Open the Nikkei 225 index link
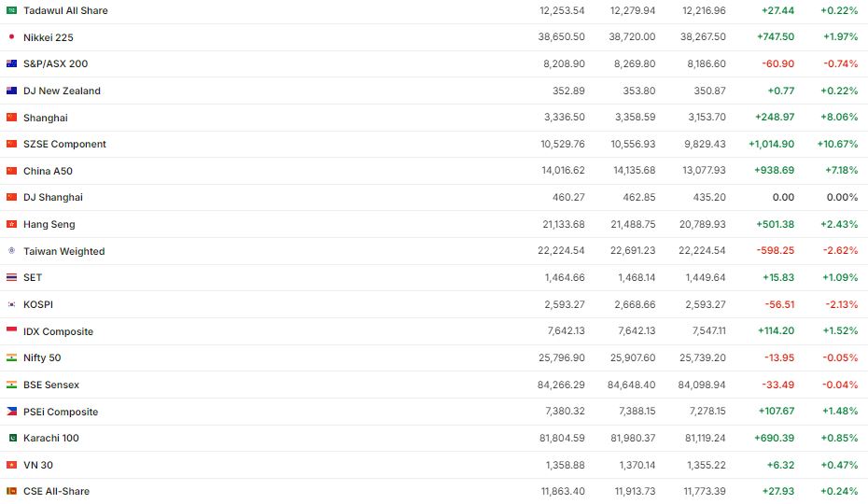 [49, 37]
